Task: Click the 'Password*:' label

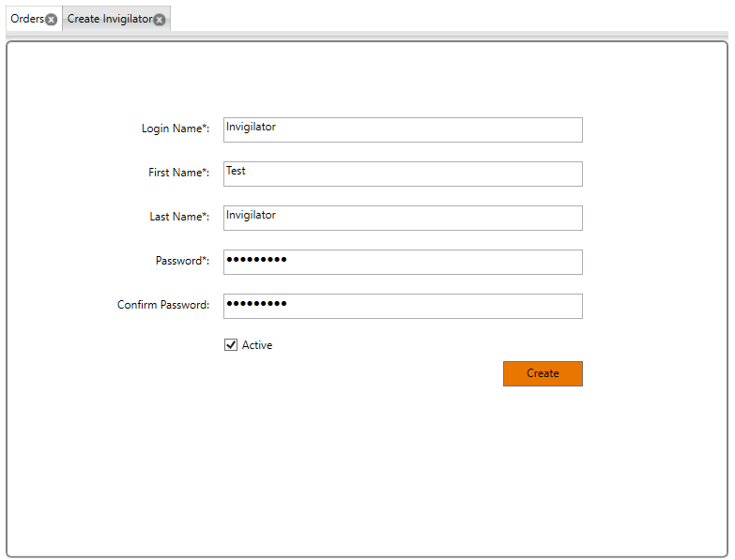Action: point(182,261)
